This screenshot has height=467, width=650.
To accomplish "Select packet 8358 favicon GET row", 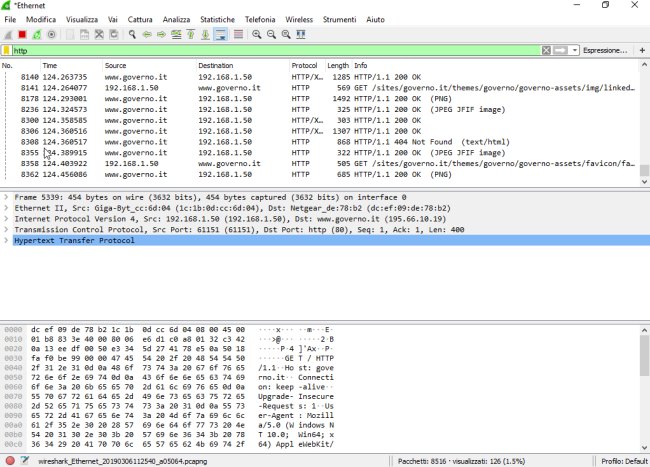I will pos(319,163).
